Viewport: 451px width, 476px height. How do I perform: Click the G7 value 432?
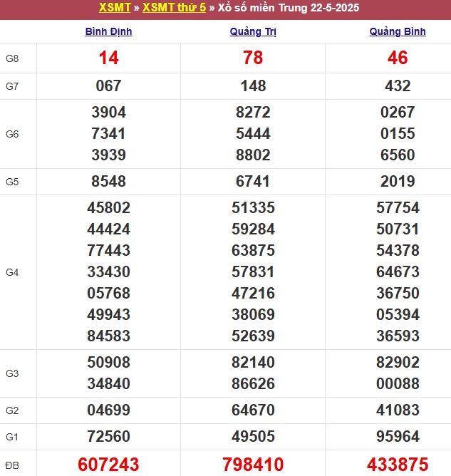(x=398, y=86)
